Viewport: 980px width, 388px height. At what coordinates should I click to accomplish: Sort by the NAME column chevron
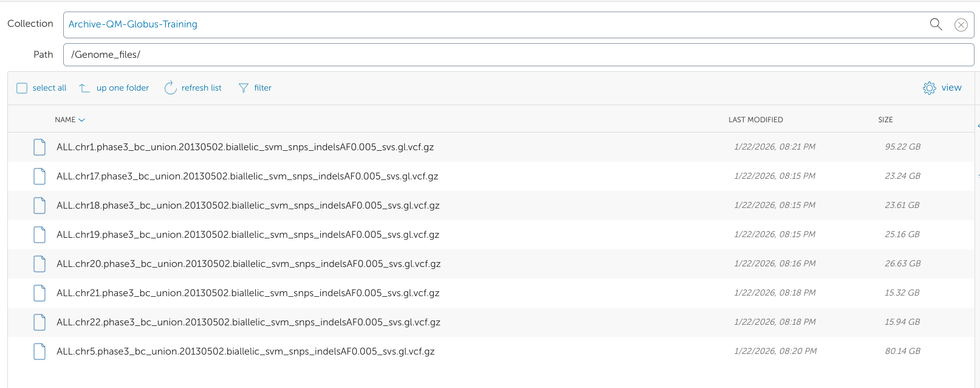pyautogui.click(x=82, y=120)
